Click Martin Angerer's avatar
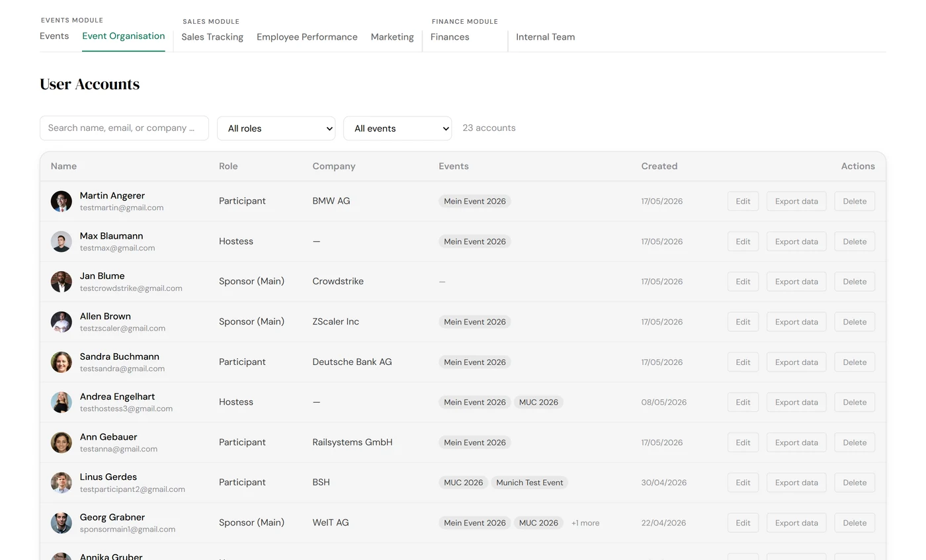 (x=62, y=201)
